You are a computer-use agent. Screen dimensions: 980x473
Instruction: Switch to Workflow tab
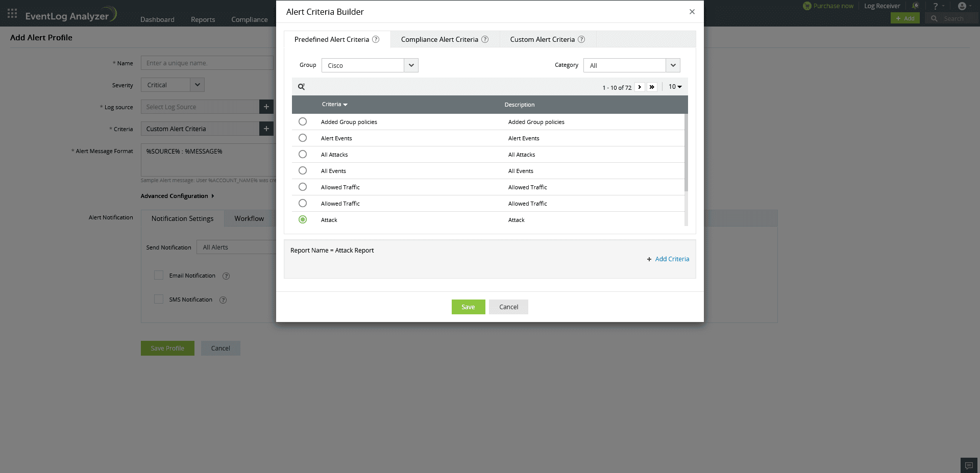(249, 218)
